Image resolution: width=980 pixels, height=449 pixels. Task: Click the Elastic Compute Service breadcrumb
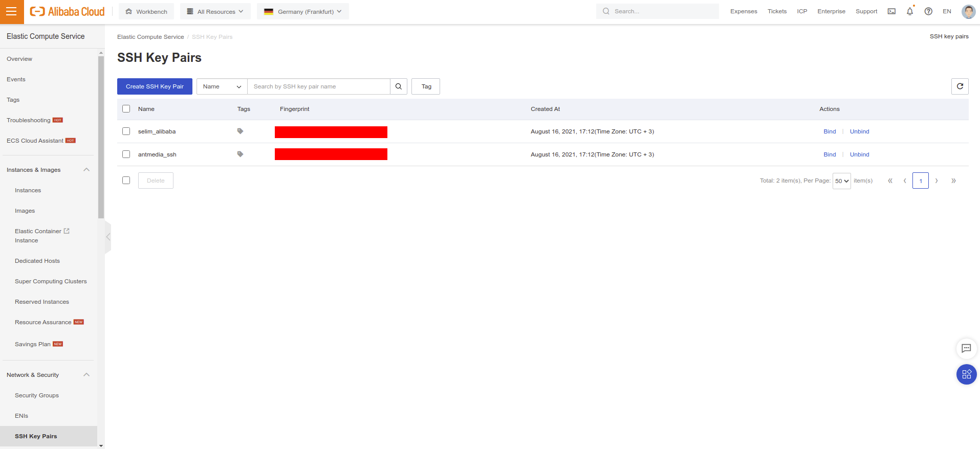(x=150, y=37)
